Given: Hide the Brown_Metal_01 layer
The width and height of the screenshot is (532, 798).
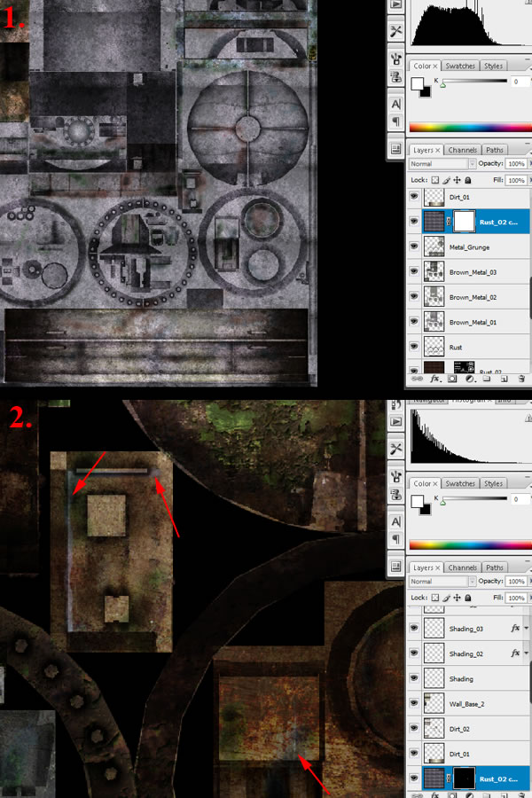Looking at the screenshot, I should click(414, 321).
